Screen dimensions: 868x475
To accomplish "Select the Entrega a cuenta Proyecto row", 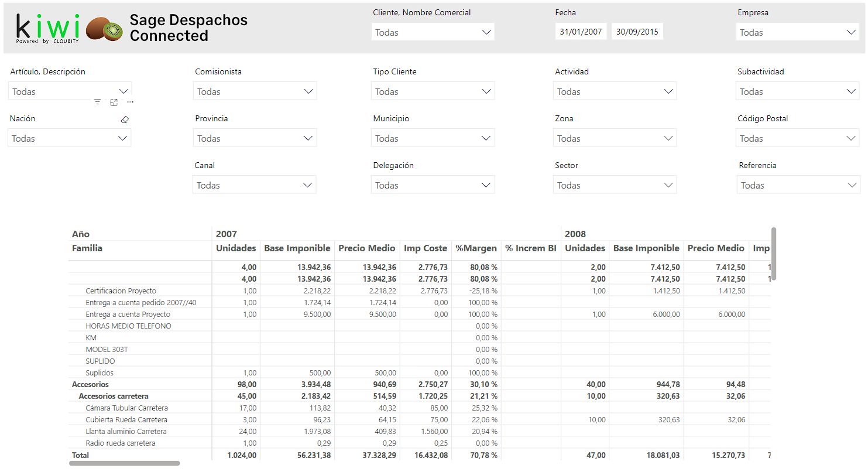I will tap(128, 315).
